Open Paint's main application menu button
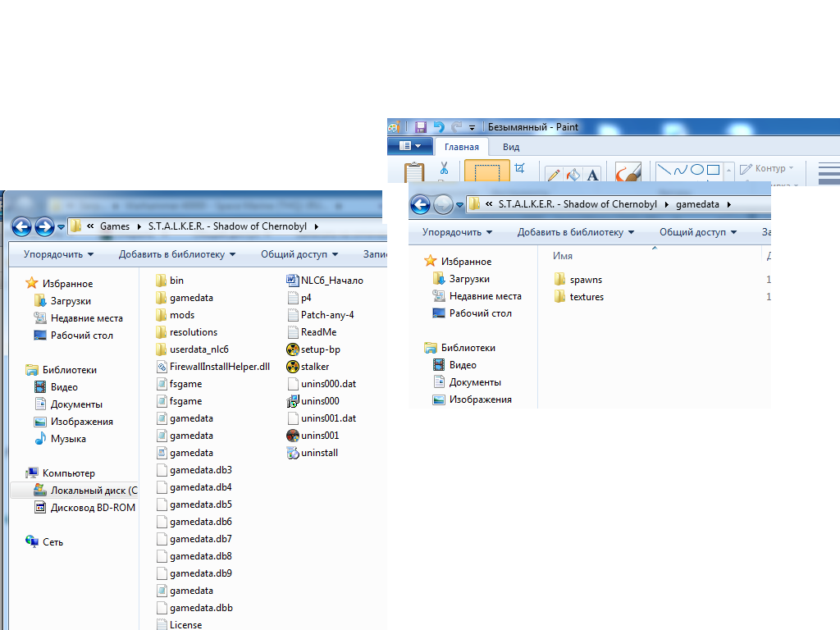 click(x=409, y=146)
